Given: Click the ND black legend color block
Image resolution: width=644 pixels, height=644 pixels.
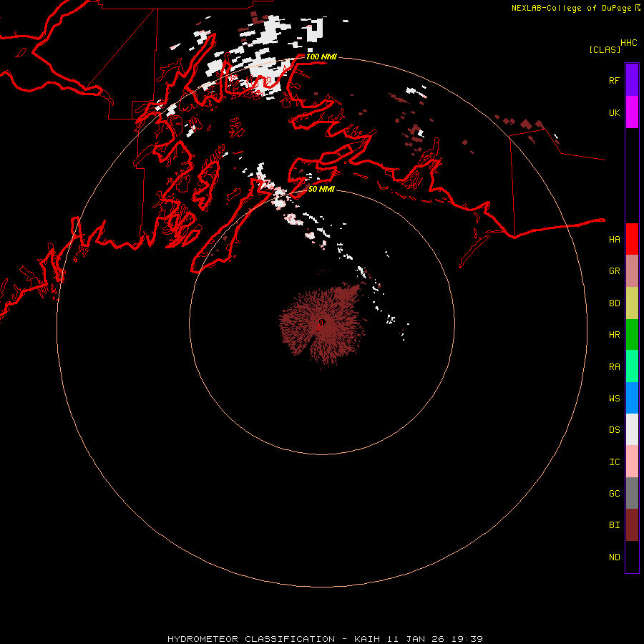Looking at the screenshot, I should point(632,557).
